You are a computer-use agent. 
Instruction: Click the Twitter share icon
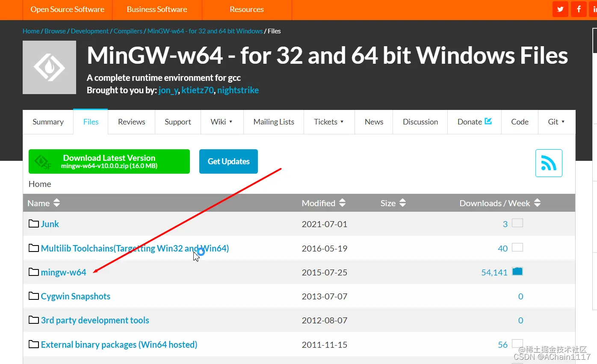pos(560,9)
